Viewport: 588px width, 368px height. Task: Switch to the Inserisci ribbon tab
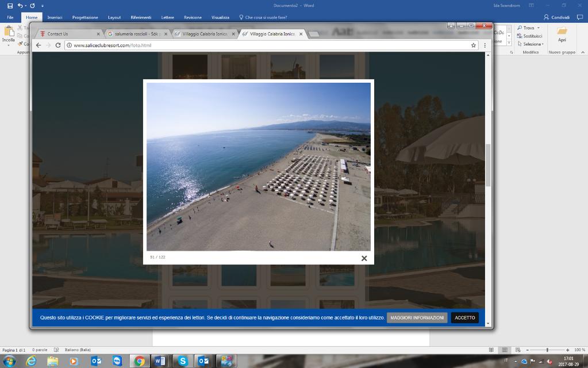coord(55,17)
